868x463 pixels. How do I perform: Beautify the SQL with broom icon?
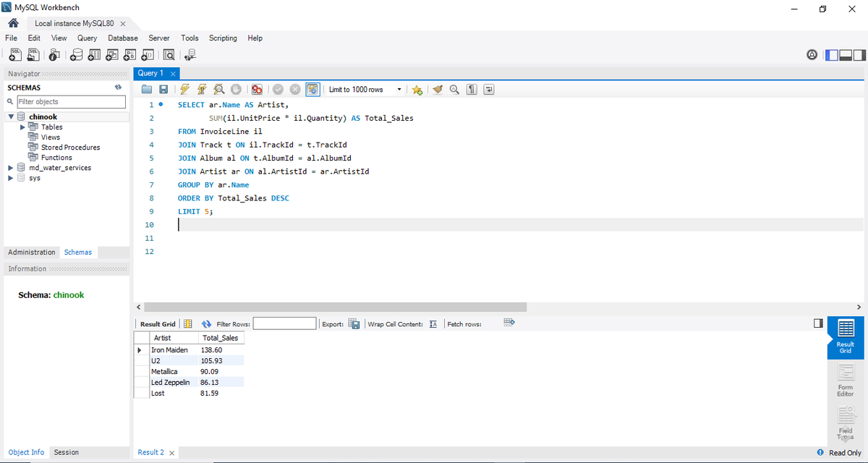point(437,90)
